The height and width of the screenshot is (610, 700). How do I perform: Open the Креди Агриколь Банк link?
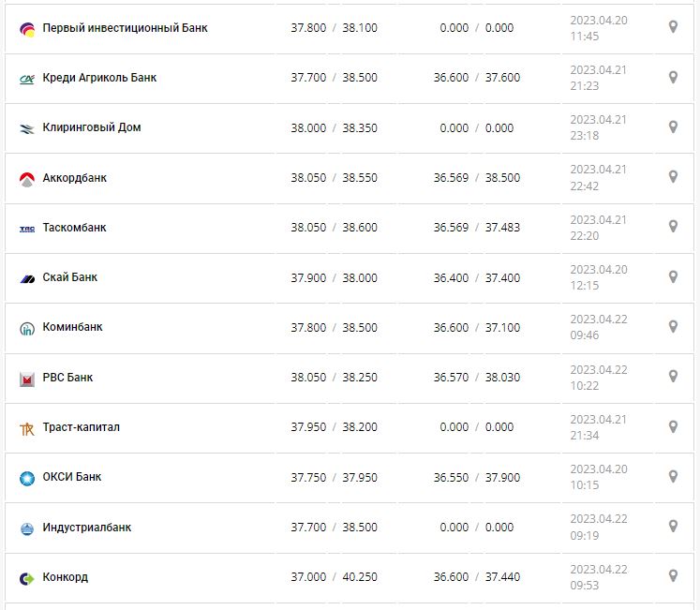coord(99,78)
